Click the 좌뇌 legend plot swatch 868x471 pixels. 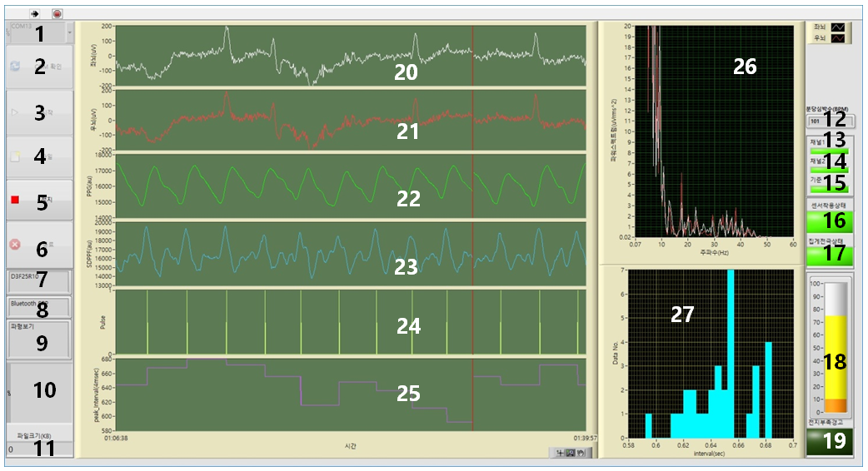pos(838,27)
